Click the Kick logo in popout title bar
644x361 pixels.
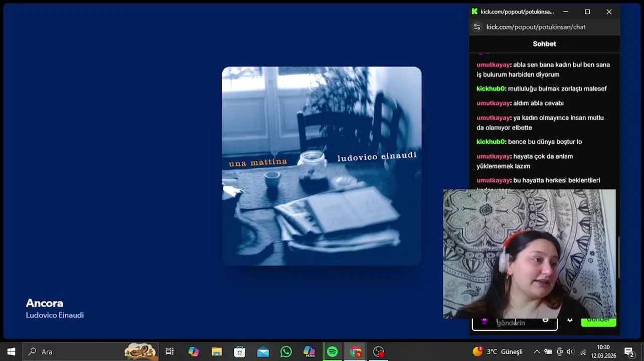pyautogui.click(x=474, y=12)
